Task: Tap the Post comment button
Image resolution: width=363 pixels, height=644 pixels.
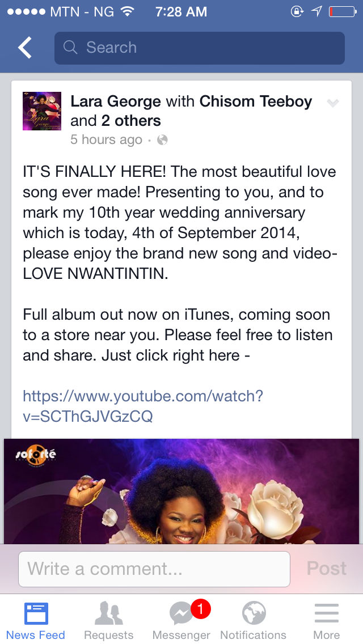Action: click(326, 569)
